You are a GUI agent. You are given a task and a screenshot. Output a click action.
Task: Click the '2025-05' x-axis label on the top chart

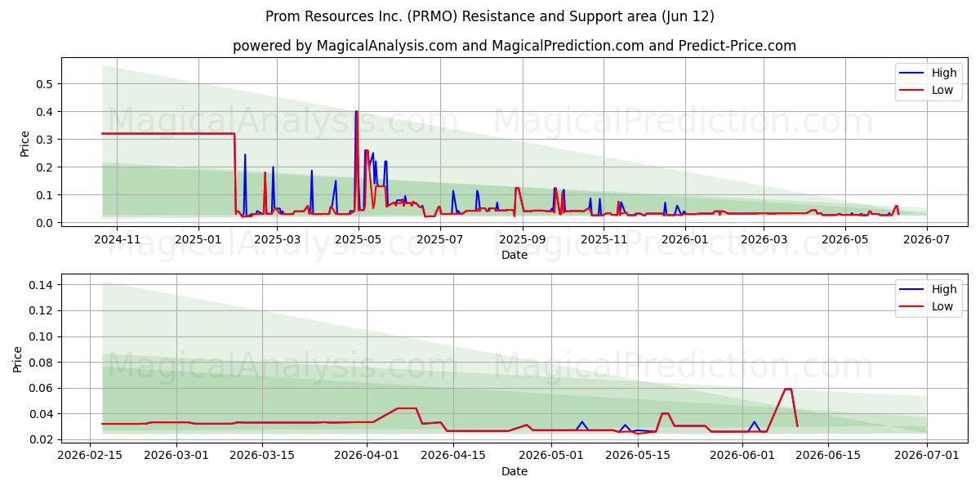point(359,239)
